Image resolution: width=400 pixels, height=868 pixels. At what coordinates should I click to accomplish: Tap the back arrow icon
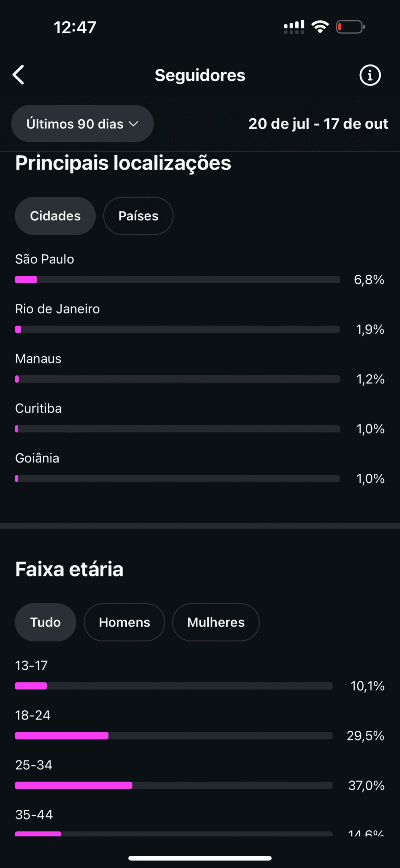[x=19, y=75]
